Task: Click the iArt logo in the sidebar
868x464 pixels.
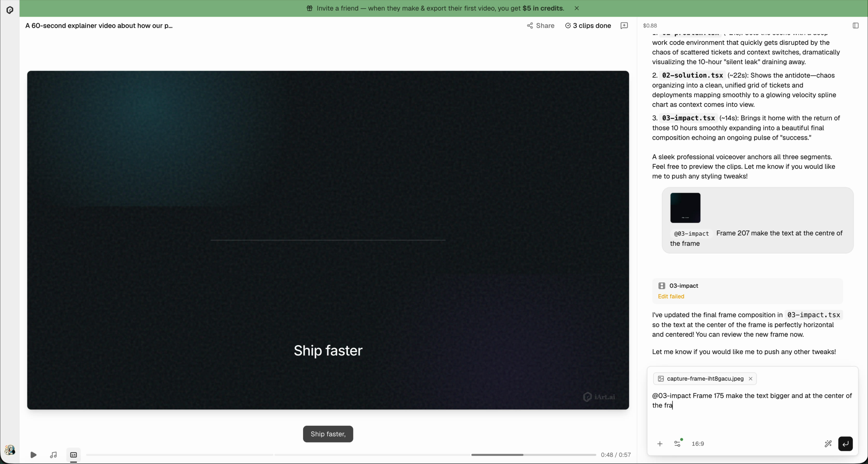Action: 10,10
